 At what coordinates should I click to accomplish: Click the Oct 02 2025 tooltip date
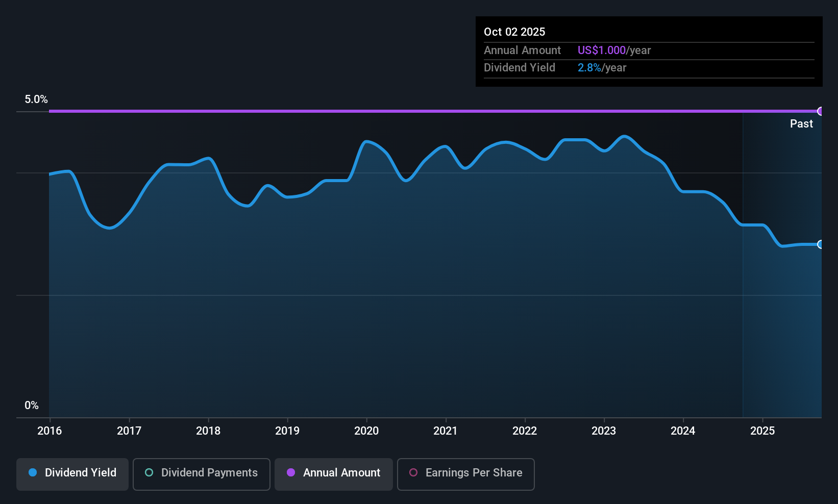[x=514, y=32]
